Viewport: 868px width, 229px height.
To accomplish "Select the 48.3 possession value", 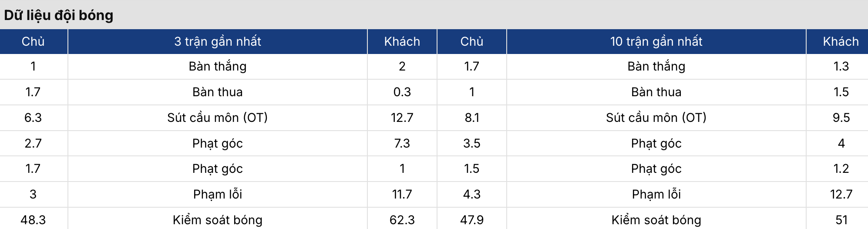I will (33, 220).
